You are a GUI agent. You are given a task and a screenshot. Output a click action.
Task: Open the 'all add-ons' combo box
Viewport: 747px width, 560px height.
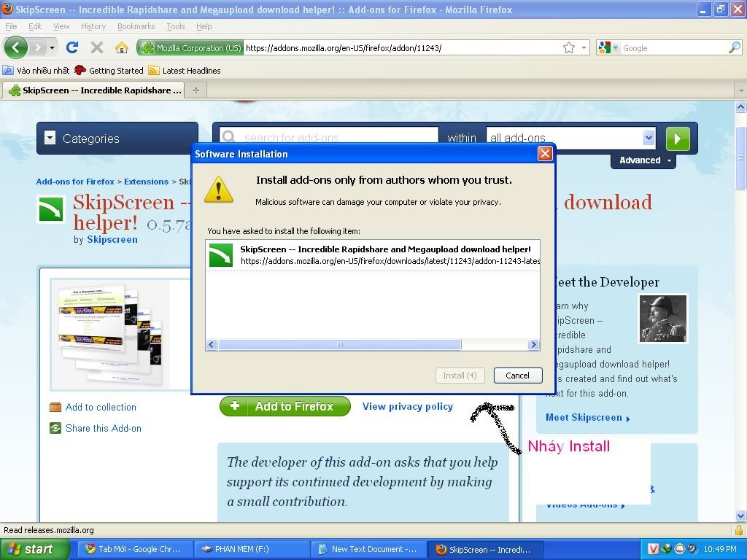pyautogui.click(x=570, y=138)
